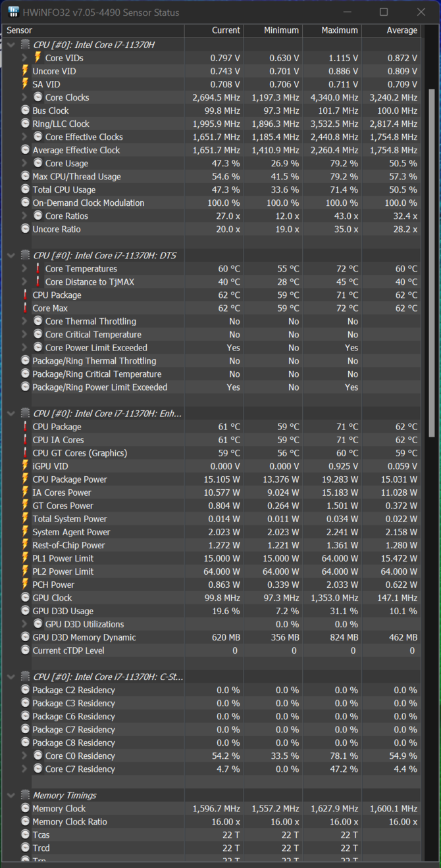Collapse the Intel Core i7-11370H: Enh... group

point(11,413)
